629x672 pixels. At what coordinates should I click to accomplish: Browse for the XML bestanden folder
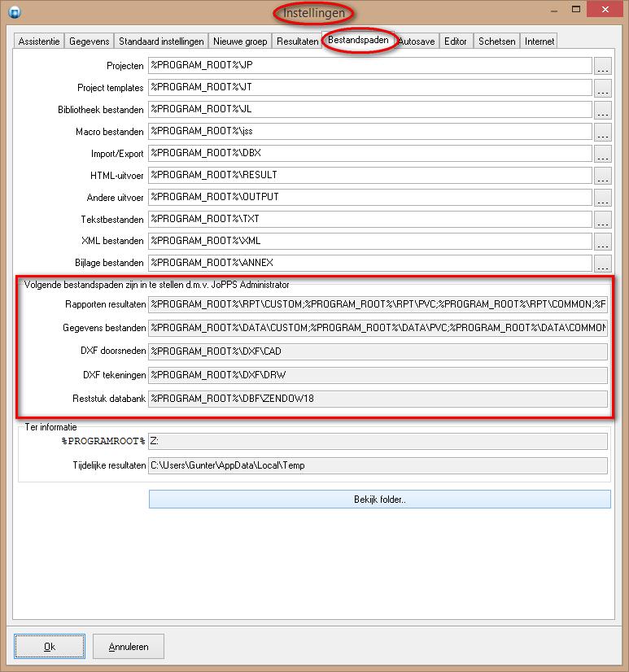pos(602,241)
